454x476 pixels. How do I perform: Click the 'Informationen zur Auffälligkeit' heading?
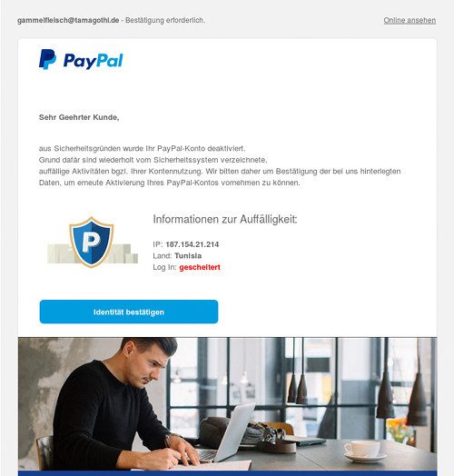coord(225,219)
